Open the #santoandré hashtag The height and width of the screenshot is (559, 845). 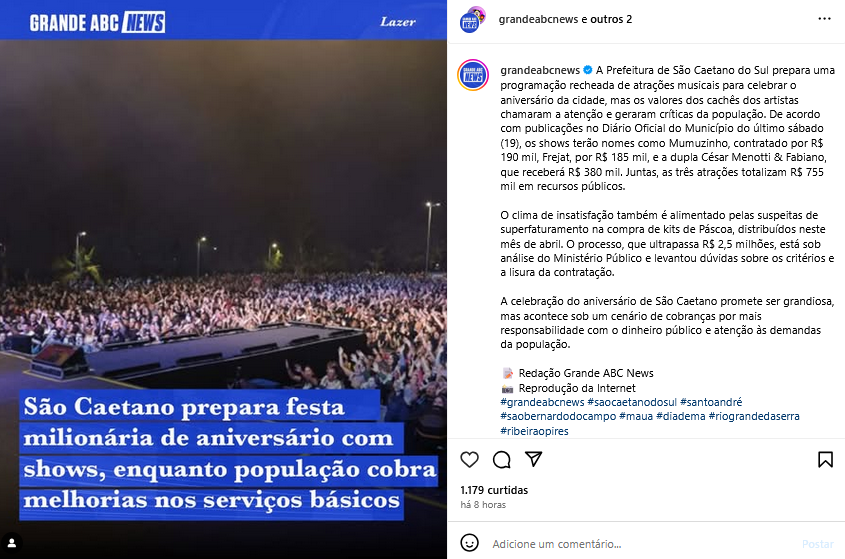point(711,402)
